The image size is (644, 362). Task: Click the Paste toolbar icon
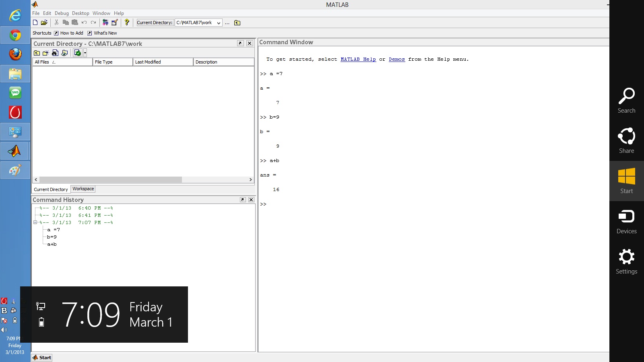75,23
